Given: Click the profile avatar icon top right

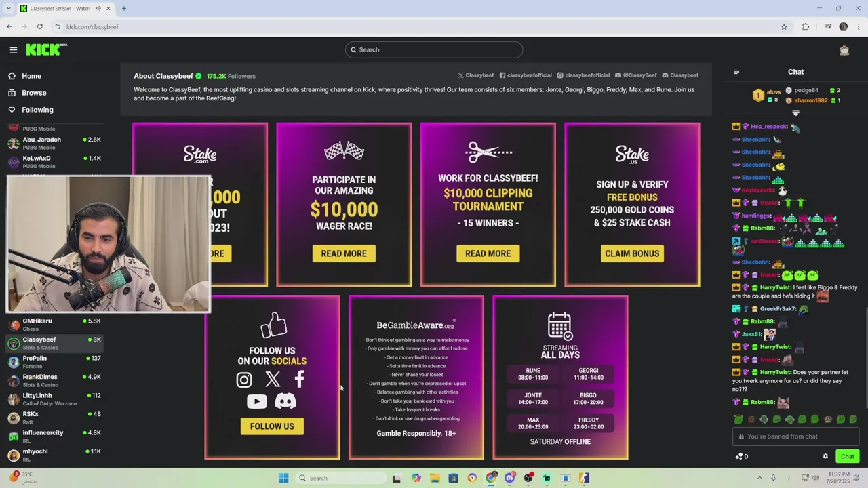Looking at the screenshot, I should click(844, 49).
